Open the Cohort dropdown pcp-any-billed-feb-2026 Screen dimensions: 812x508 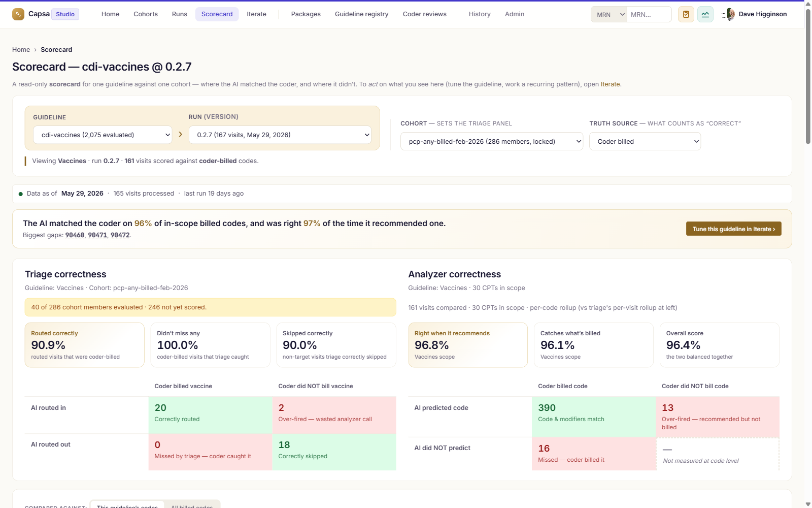(492, 141)
